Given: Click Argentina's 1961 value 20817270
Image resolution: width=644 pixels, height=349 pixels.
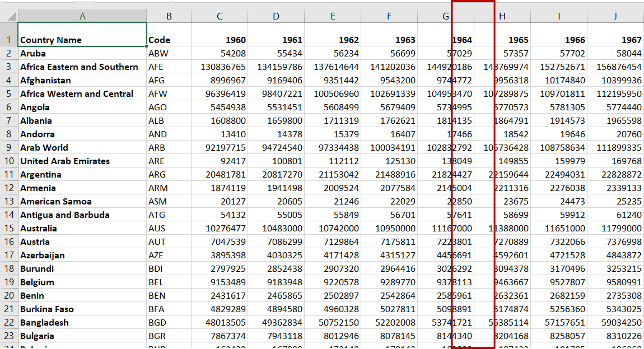Looking at the screenshot, I should pyautogui.click(x=276, y=174).
